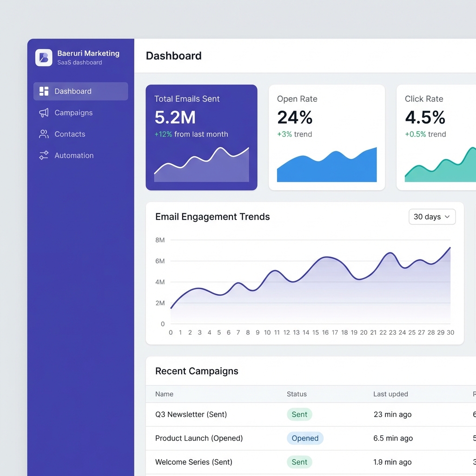Sort by the Status column header
Viewport: 476px width, 476px height.
[297, 394]
